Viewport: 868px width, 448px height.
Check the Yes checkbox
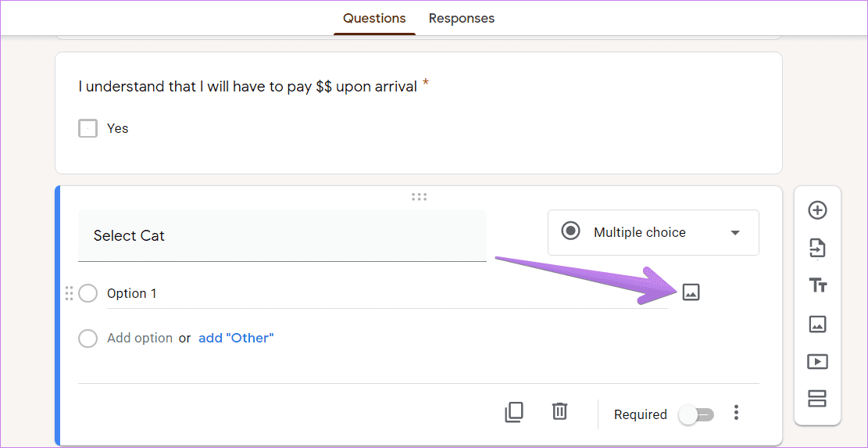pos(88,128)
